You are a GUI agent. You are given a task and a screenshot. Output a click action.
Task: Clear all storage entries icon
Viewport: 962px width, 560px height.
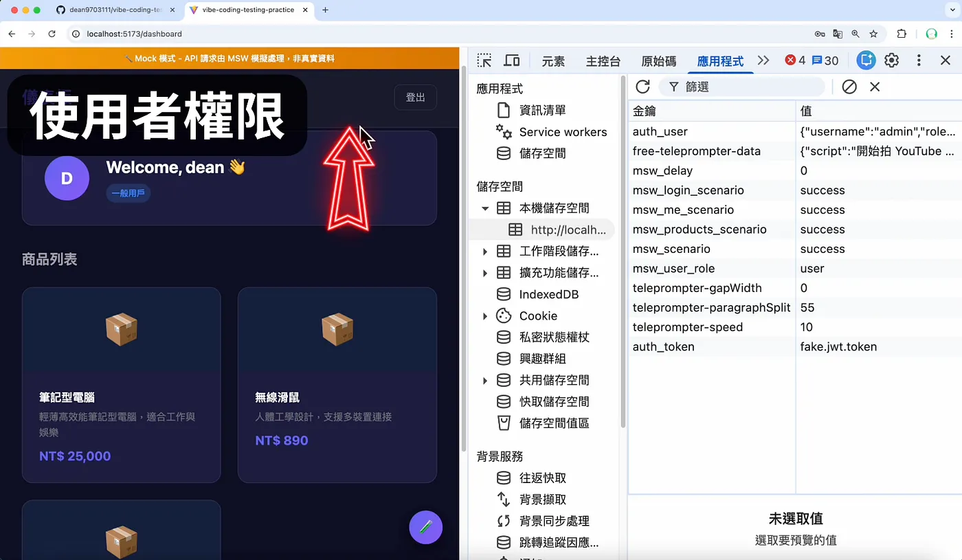pos(849,87)
